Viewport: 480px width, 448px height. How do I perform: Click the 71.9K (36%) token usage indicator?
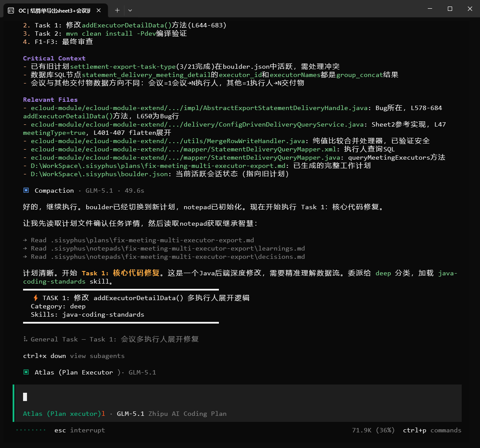pos(373,430)
